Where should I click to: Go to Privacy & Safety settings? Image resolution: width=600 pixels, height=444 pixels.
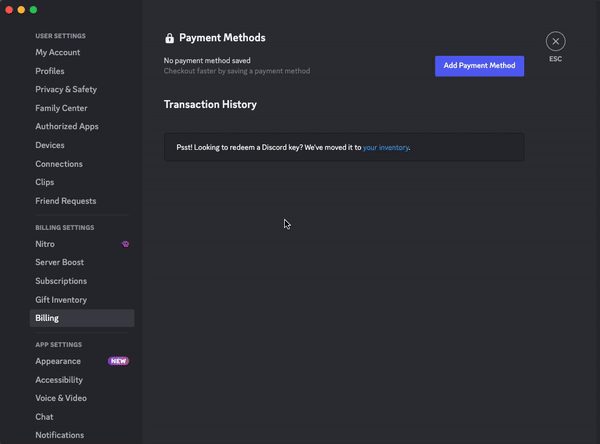pyautogui.click(x=66, y=89)
